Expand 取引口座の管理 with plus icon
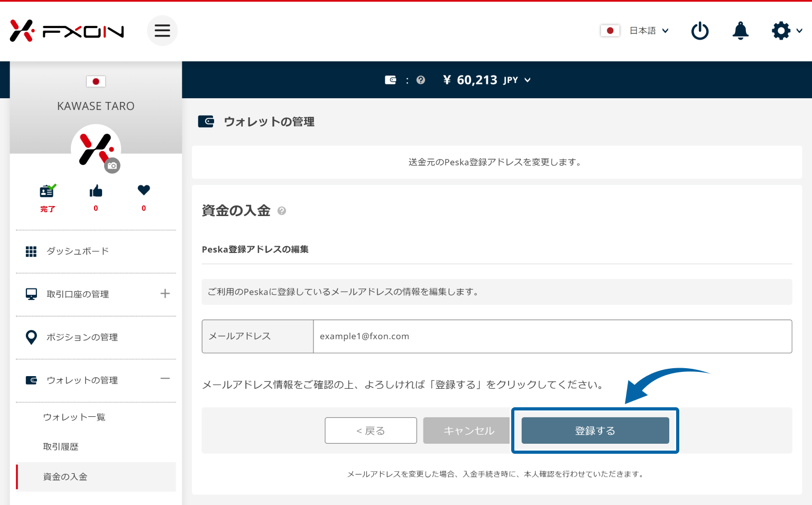Screen dimensions: 812x505 [165, 294]
